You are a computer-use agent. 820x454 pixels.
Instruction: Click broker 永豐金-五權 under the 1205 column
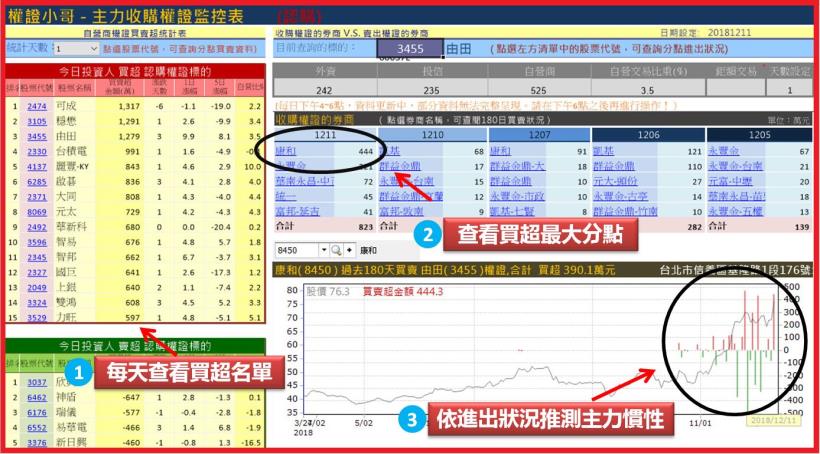[734, 211]
